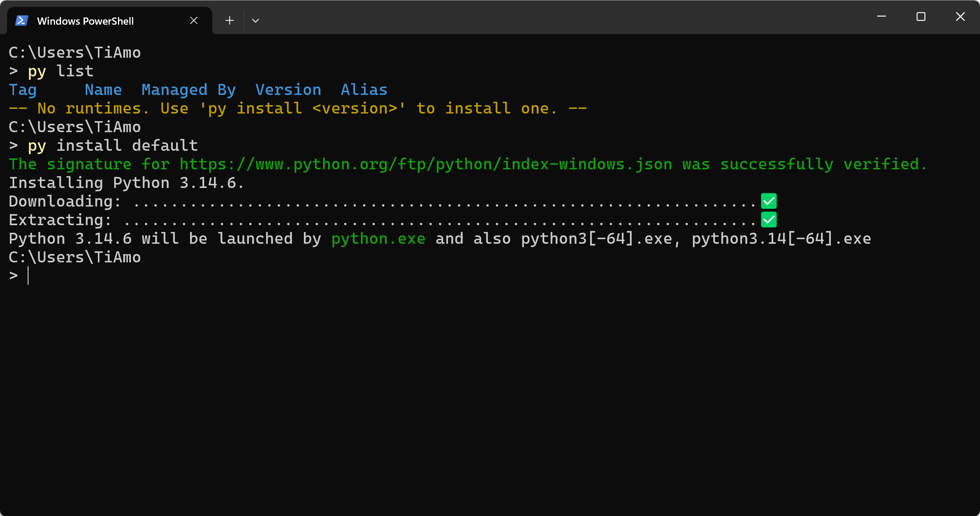The width and height of the screenshot is (980, 516).
Task: Maximize the terminal window
Action: (x=921, y=17)
